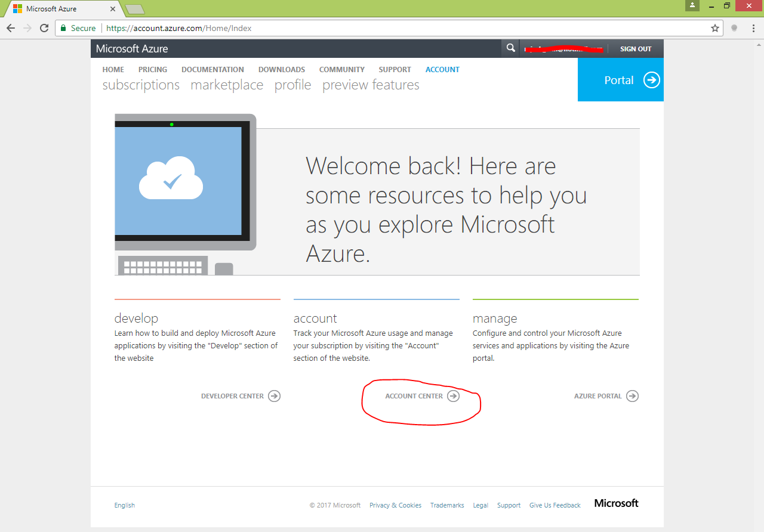Click the Microsoft logo in the footer
This screenshot has width=764, height=532.
point(616,503)
